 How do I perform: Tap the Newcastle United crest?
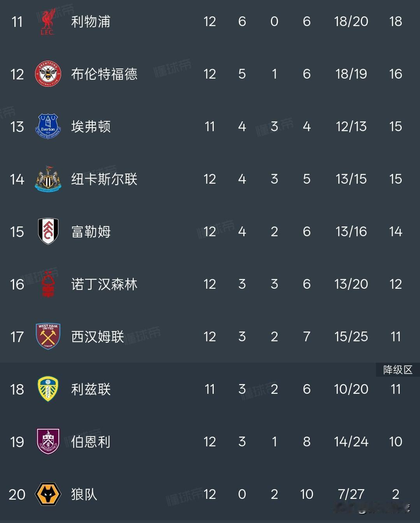click(48, 179)
